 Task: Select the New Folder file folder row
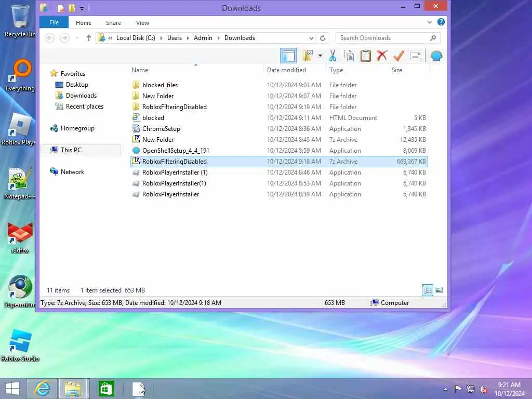278,96
